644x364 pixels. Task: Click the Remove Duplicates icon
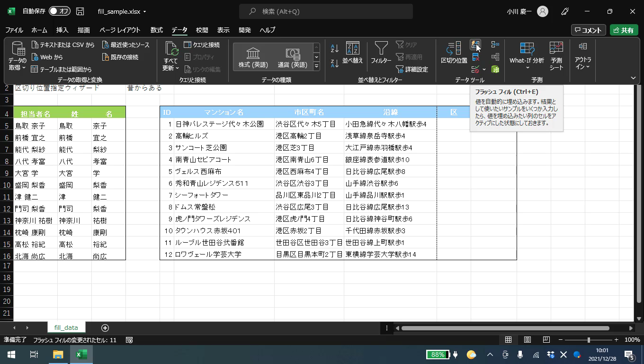475,57
